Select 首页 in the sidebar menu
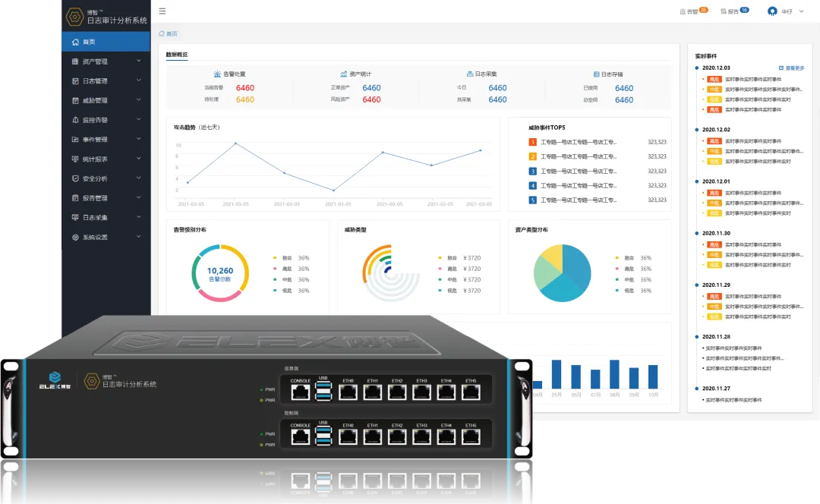820x504 pixels. click(x=89, y=42)
